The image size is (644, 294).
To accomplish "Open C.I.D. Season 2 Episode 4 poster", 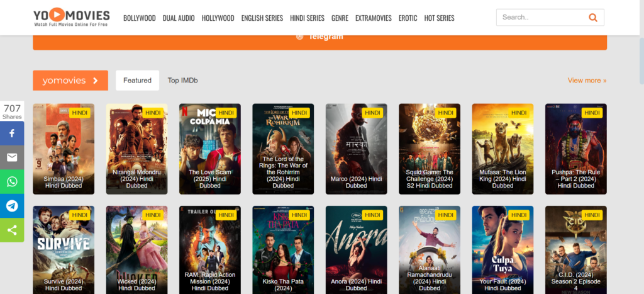I will (x=576, y=250).
